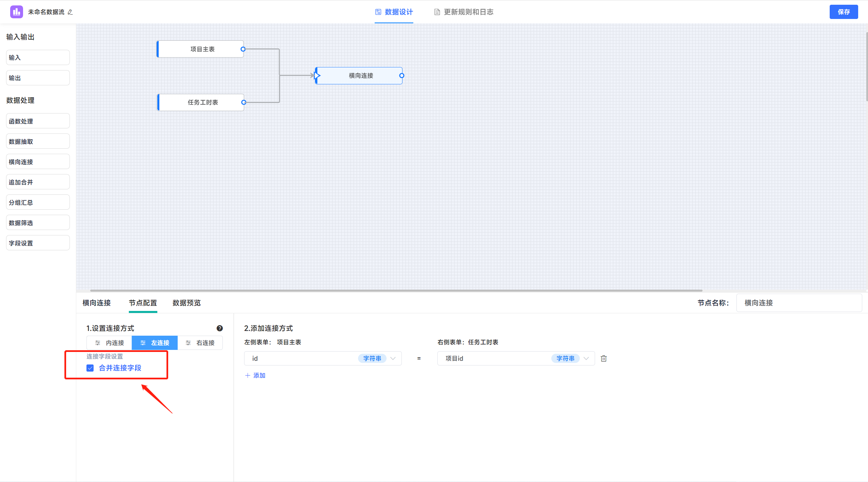Select the 右连接 join type
The width and height of the screenshot is (868, 482).
tap(200, 343)
